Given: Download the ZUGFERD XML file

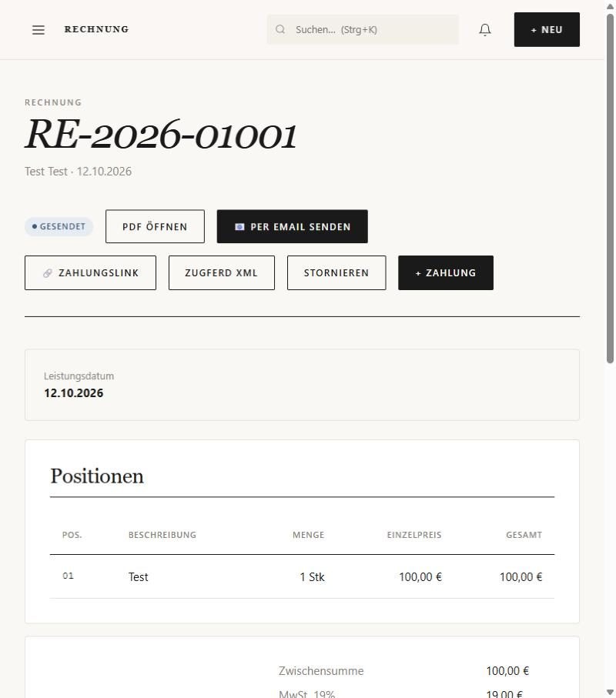Looking at the screenshot, I should pyautogui.click(x=221, y=273).
